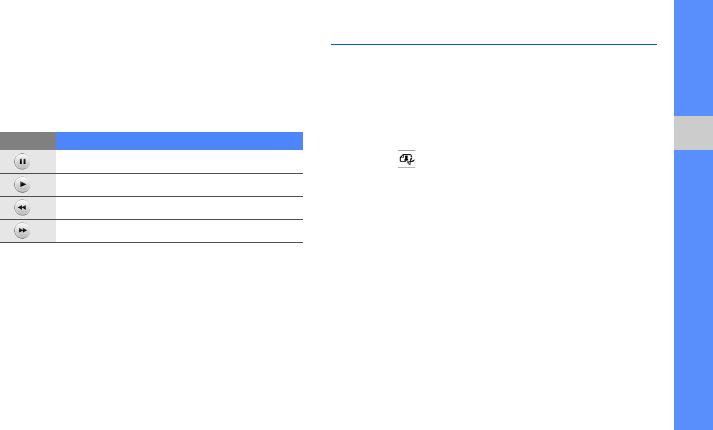Select the blank row next to play icon
Image resolution: width=713 pixels, height=430 pixels.
click(x=179, y=185)
